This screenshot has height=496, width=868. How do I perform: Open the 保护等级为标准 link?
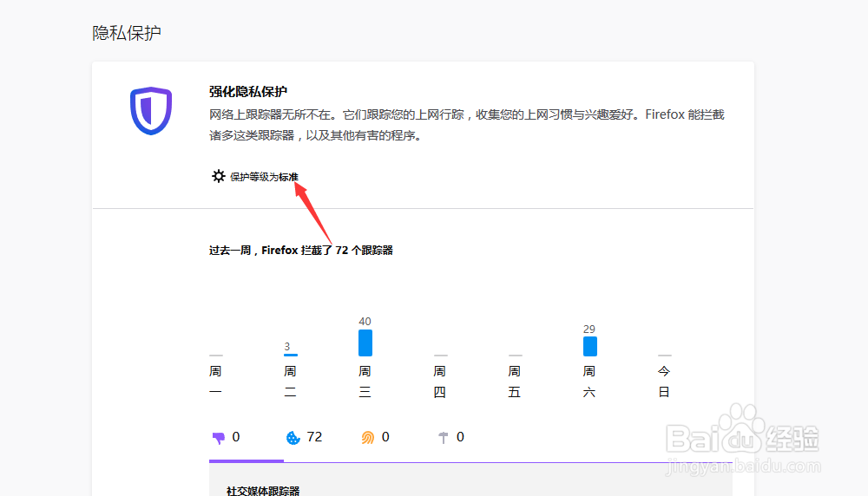pos(264,177)
